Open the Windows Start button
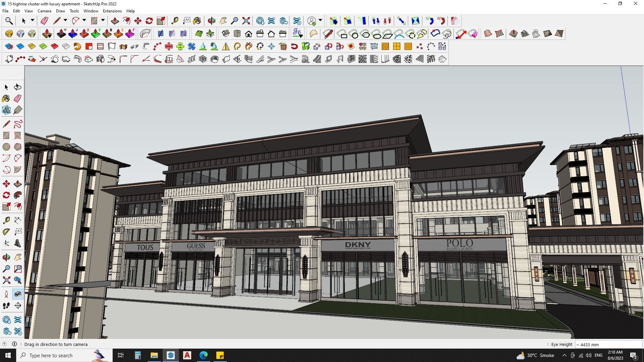The width and height of the screenshot is (644, 362). (8, 355)
